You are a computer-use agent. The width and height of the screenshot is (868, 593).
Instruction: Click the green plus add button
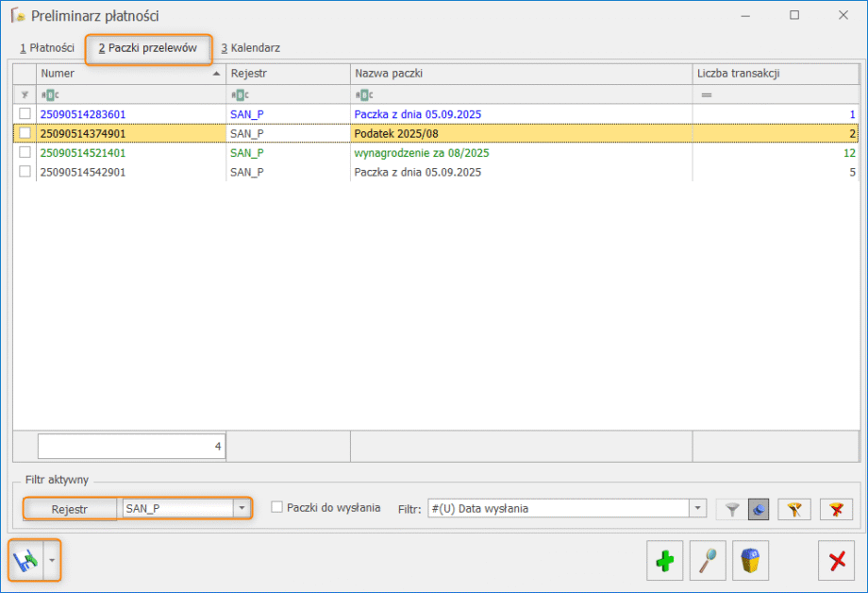tap(665, 561)
